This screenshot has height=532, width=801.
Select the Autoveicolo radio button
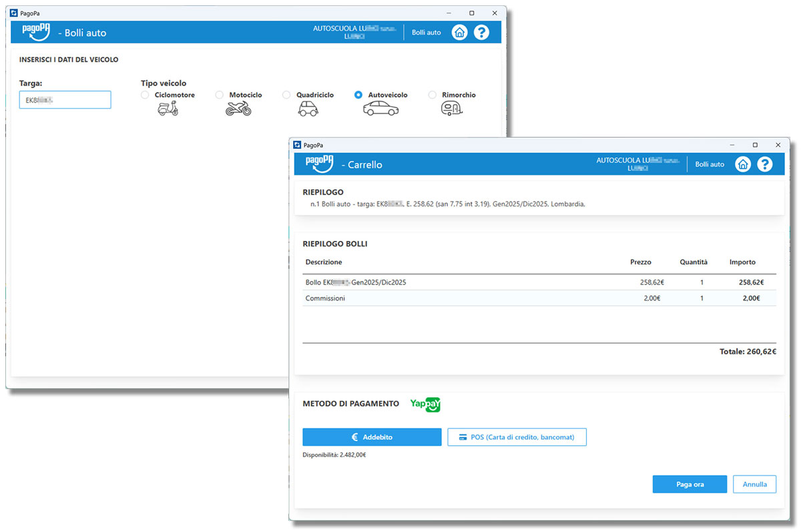[x=358, y=95]
